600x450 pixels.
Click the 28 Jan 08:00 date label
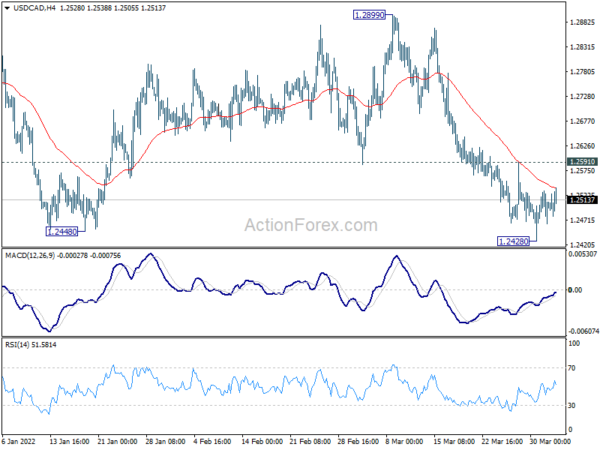click(x=165, y=441)
